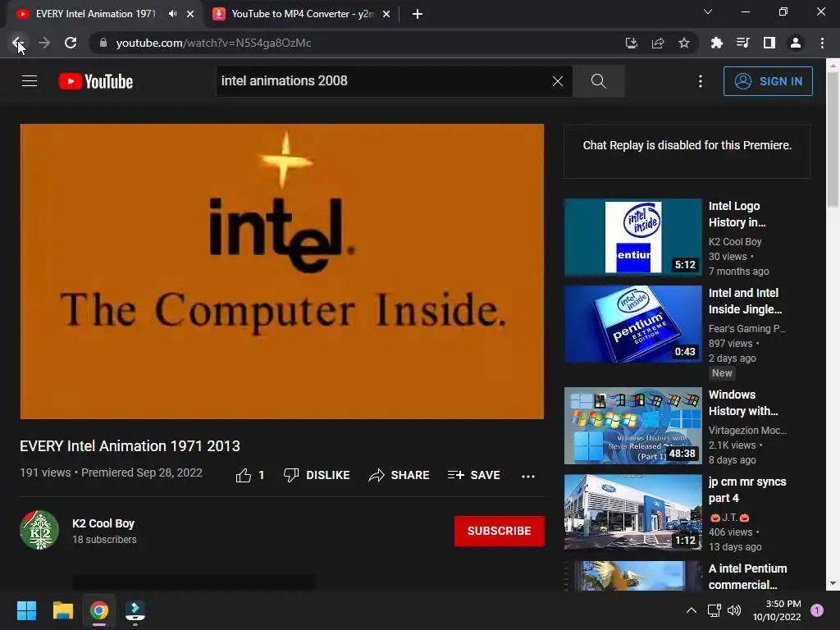
Task: Open the clock and date panel
Action: pos(777,610)
